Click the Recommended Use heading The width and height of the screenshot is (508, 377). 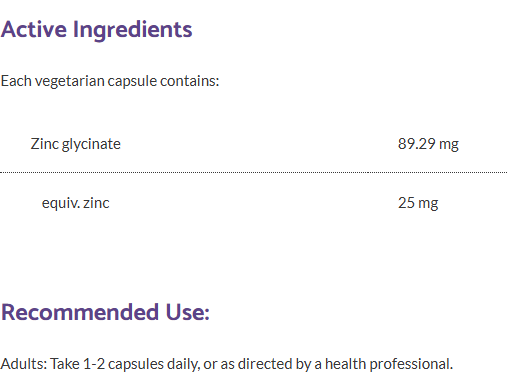(105, 312)
